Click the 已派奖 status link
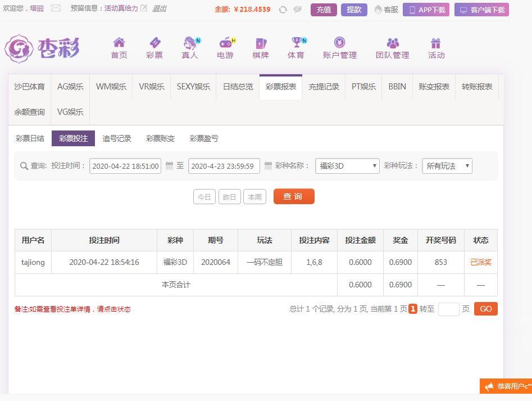This screenshot has width=532, height=401. click(x=480, y=262)
